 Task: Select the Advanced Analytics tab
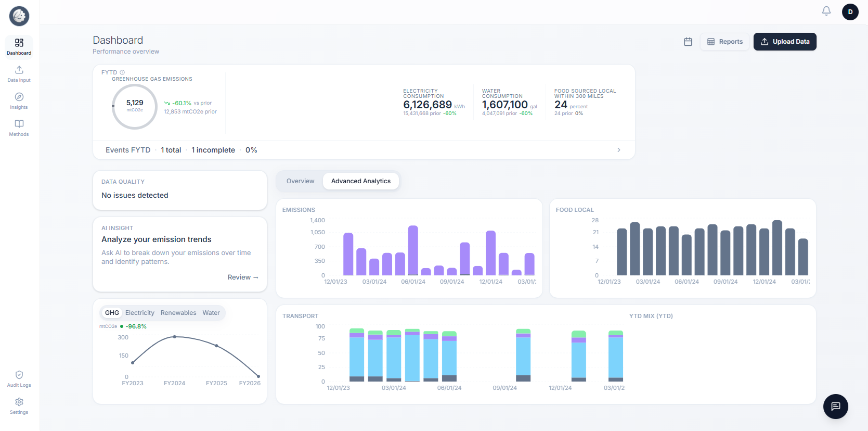pos(360,181)
